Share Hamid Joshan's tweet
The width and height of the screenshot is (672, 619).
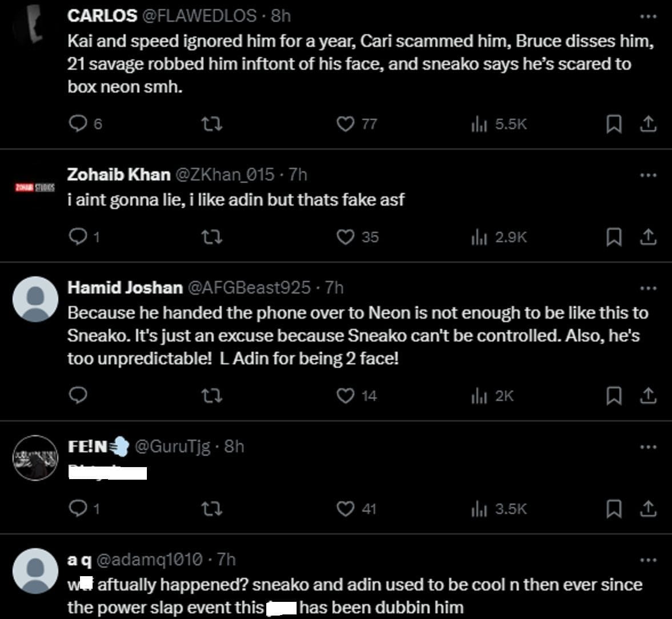[647, 395]
